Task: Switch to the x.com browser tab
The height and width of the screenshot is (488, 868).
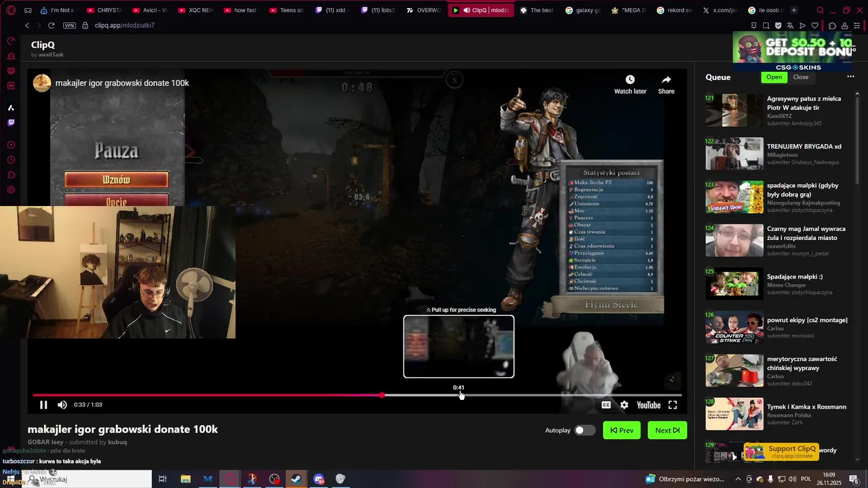Action: pyautogui.click(x=719, y=10)
